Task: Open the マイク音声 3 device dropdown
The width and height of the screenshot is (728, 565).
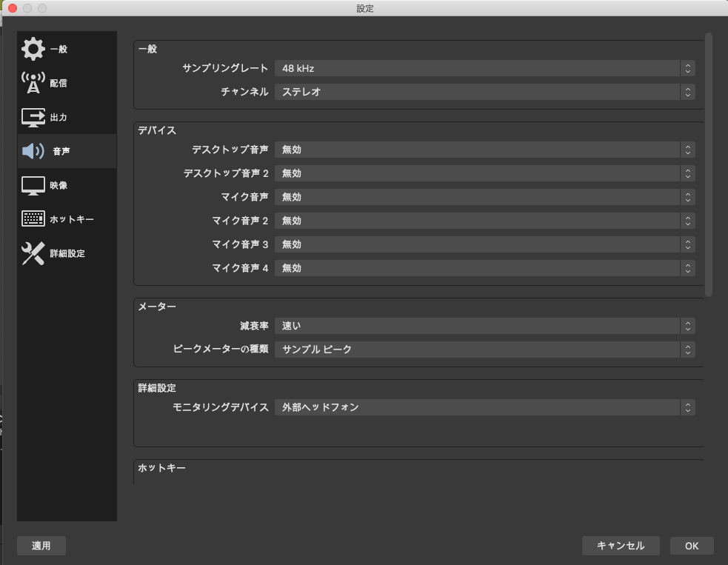Action: pos(484,244)
